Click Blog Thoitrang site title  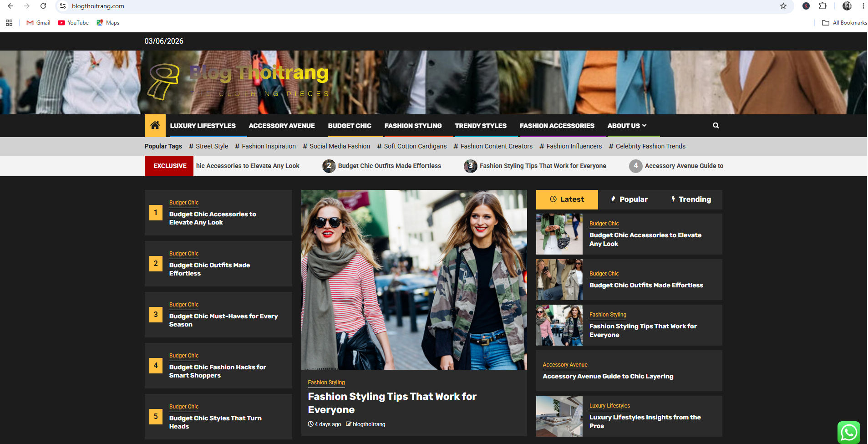click(259, 73)
